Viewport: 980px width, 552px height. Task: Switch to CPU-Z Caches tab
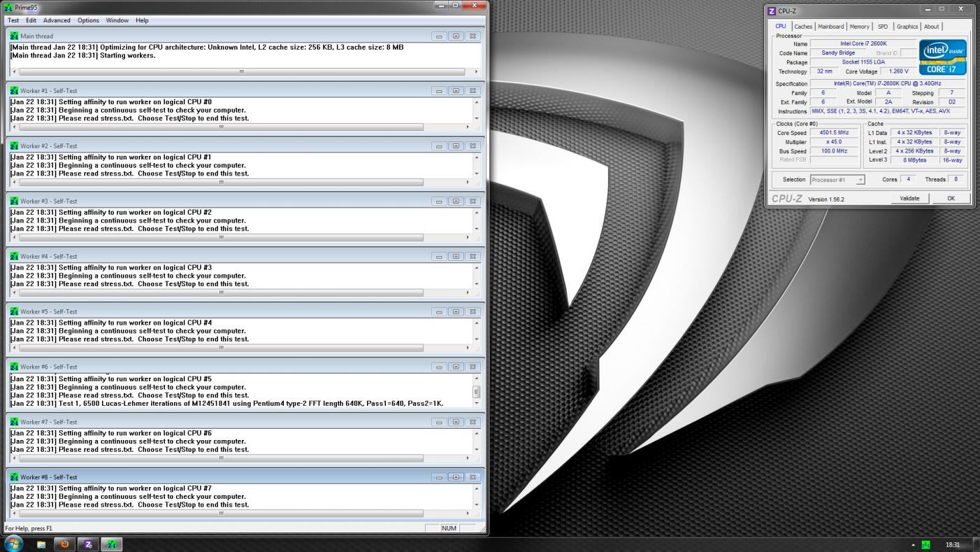803,27
